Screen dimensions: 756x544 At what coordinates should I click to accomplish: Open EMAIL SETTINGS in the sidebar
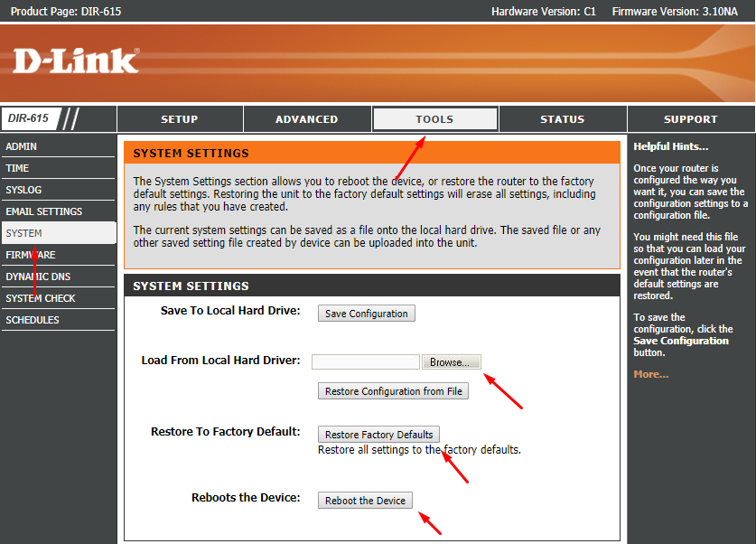58,211
